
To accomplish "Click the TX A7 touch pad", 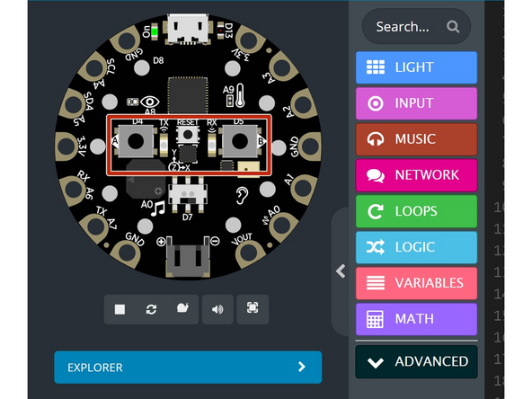I will click(x=95, y=226).
